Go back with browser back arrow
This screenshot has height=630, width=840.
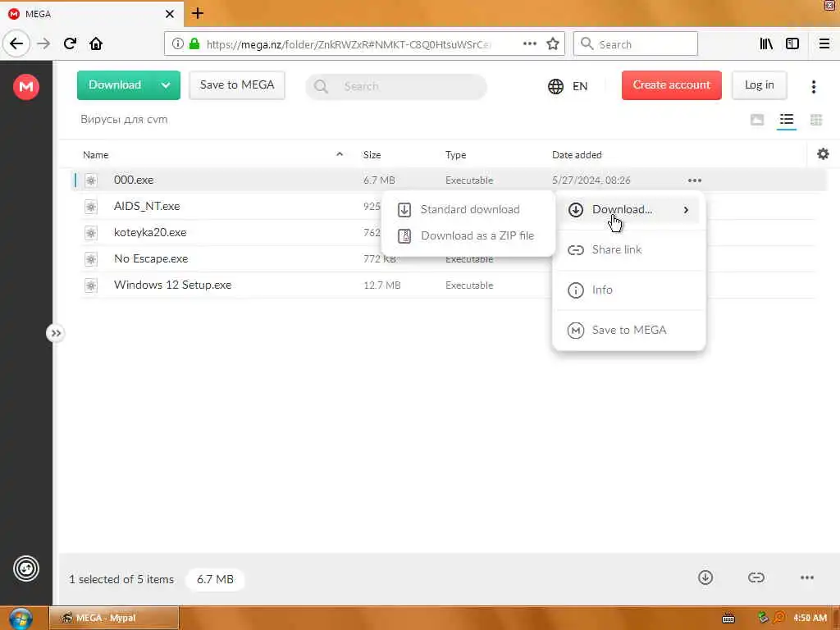pyautogui.click(x=16, y=43)
